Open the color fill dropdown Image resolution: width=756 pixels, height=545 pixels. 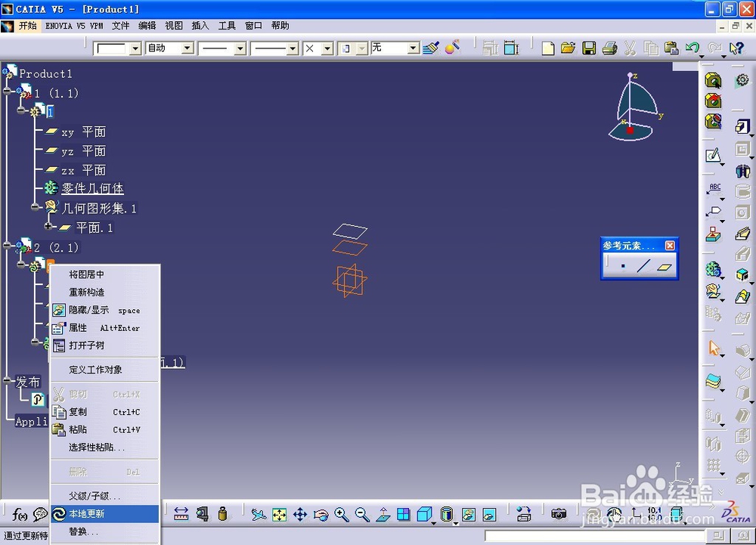tap(135, 48)
